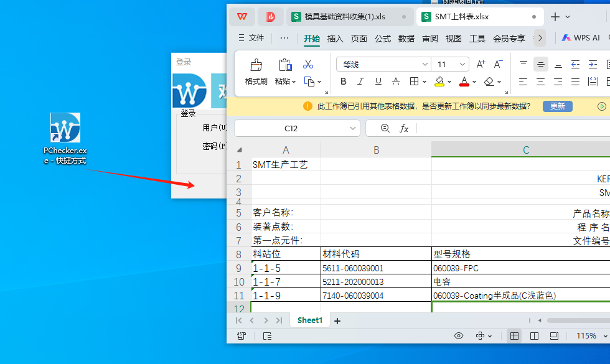Open the 插入 ribbon tab
Viewport: 610px width, 364px height.
coord(335,39)
